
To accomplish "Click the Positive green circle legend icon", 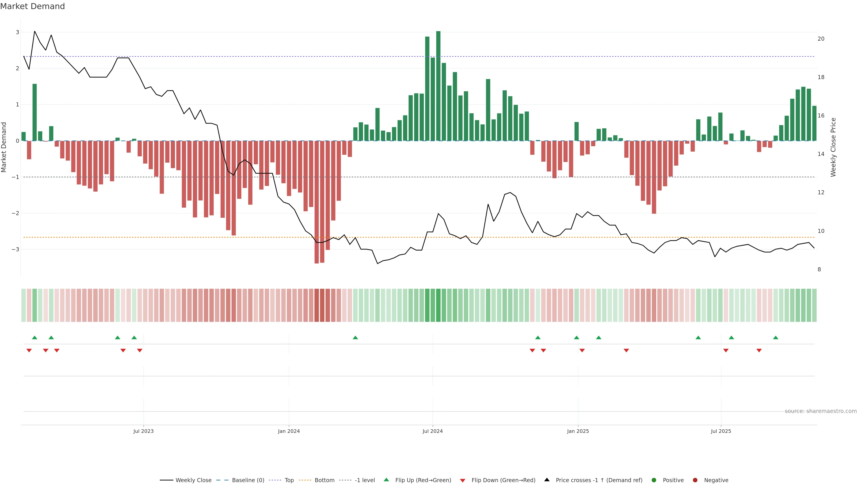I will coord(654,480).
